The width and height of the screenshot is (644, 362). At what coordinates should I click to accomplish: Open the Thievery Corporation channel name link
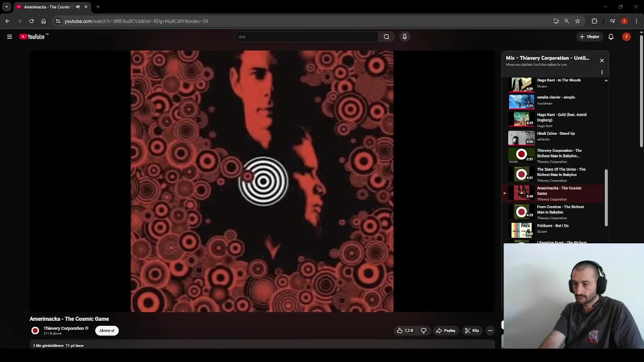coord(63,328)
